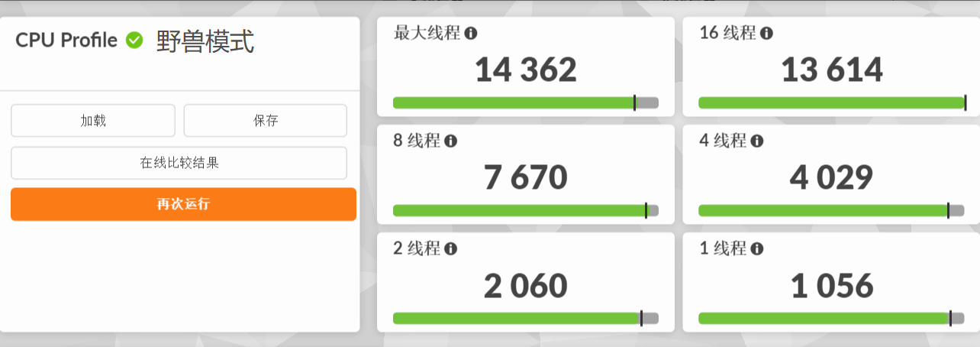Click green checkmark beside CPU Profile
This screenshot has height=347, width=980.
(x=134, y=41)
